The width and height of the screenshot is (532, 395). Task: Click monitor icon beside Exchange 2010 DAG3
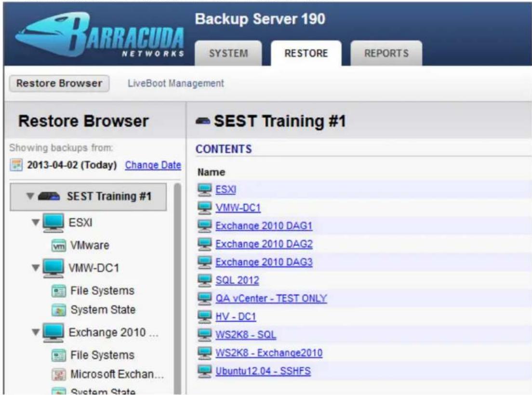click(x=205, y=262)
